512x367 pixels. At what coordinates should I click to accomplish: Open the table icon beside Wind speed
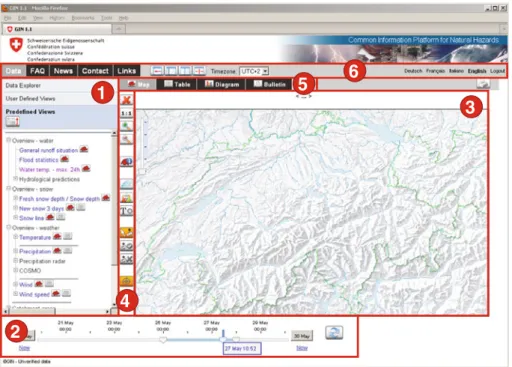[x=66, y=293]
